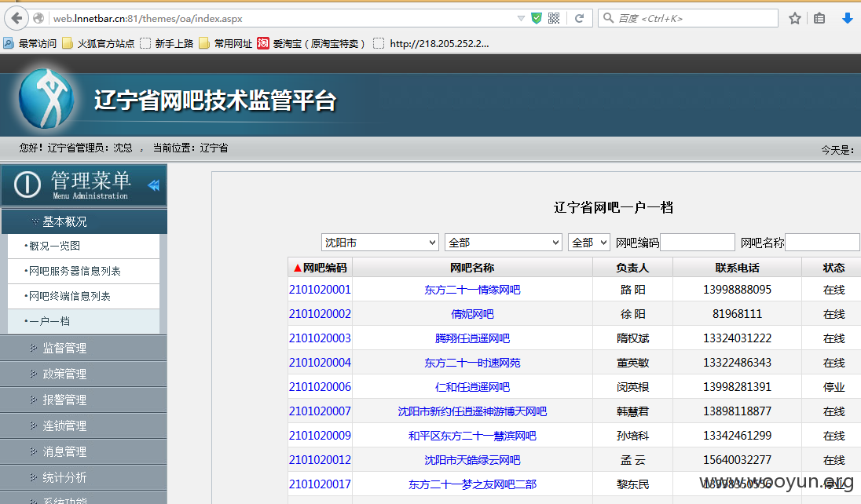
Task: Open 和平区东方二十一慧滨网吧 link
Action: 472,436
